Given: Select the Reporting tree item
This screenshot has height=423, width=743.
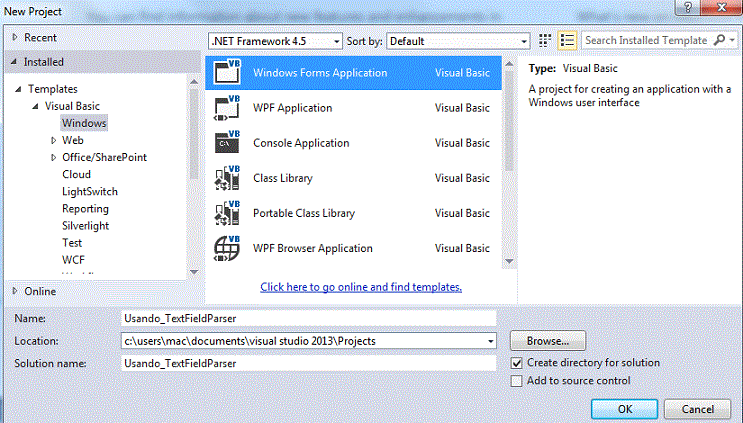Looking at the screenshot, I should (x=85, y=209).
